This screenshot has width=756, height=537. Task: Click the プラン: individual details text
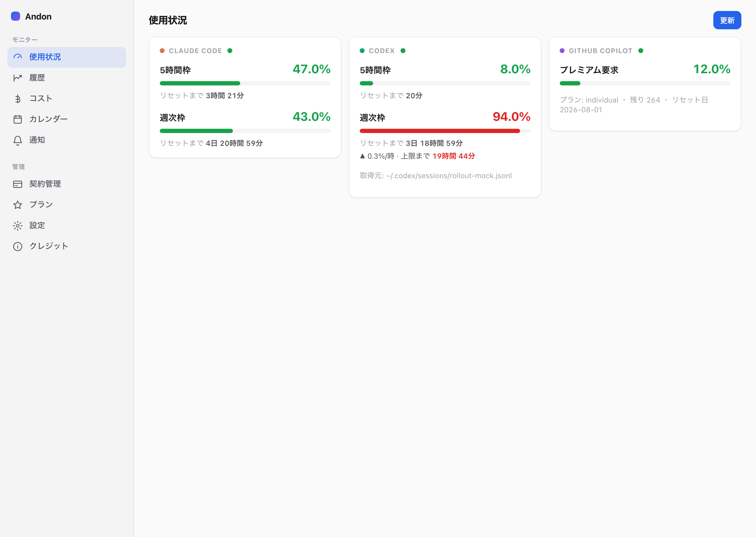coord(634,105)
